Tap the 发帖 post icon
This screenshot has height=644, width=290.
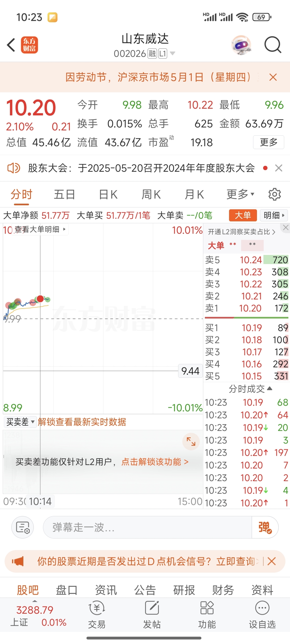152,615
